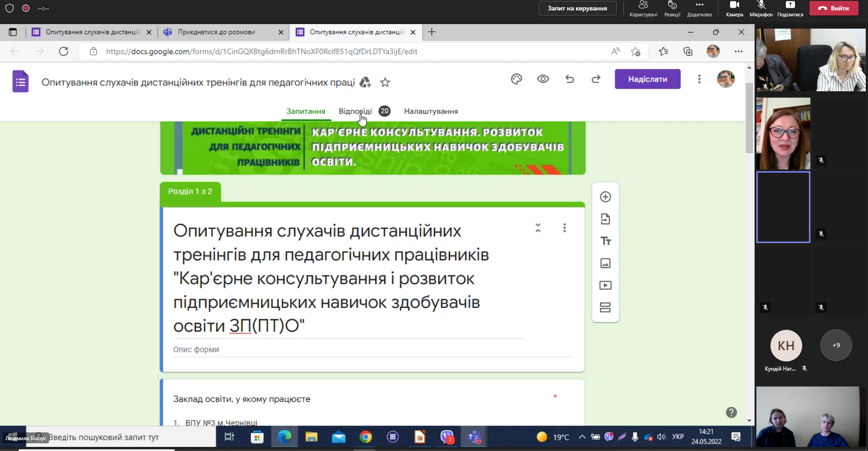Viewport: 868px width, 451px height.
Task: Click the import questions icon
Action: 605,219
